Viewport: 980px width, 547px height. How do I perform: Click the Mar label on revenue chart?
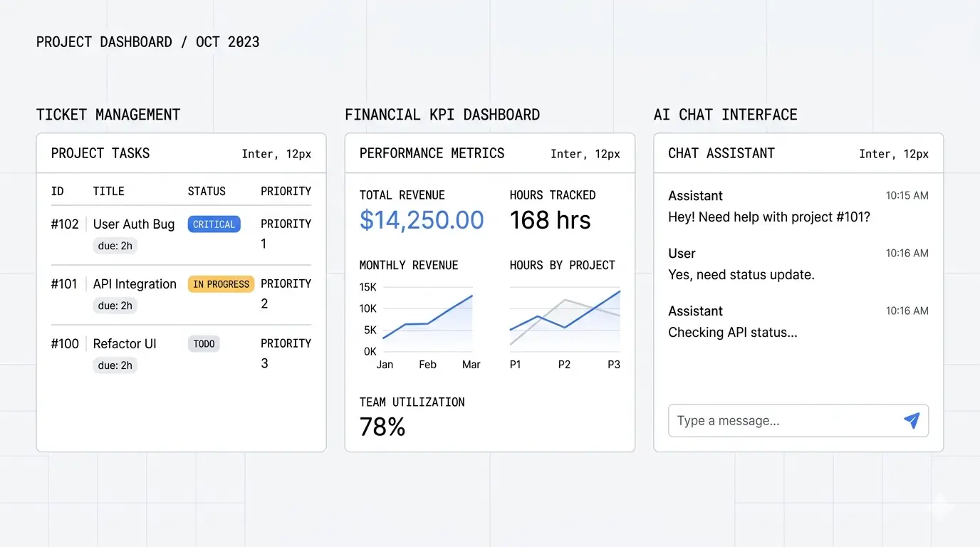(x=471, y=365)
